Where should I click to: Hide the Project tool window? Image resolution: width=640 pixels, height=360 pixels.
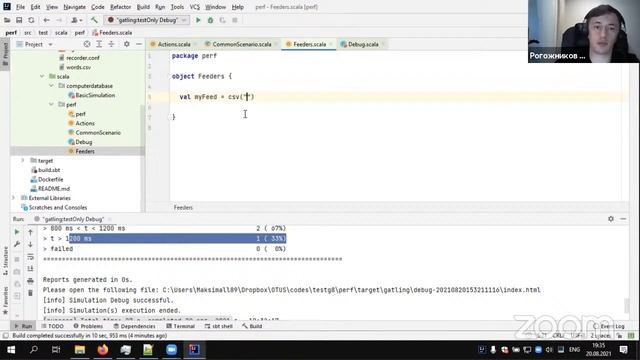pos(139,44)
